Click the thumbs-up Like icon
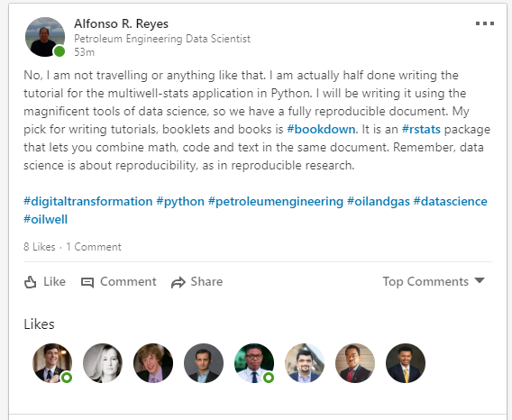 (x=31, y=282)
